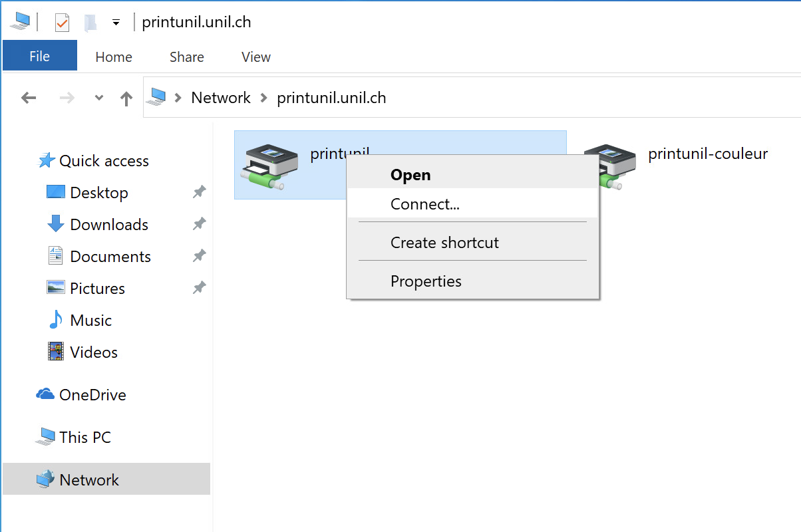801x532 pixels.
Task: Open the File ribbon tab
Action: coord(40,57)
